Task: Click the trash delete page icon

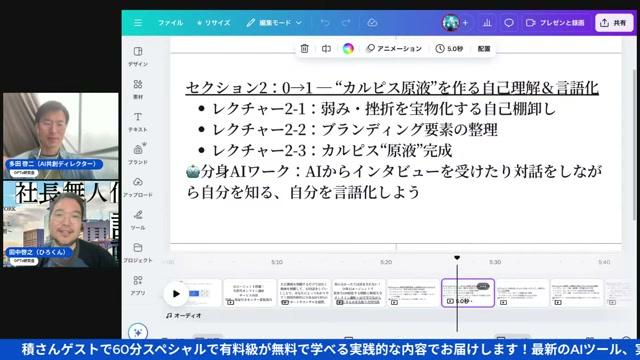Action: (x=304, y=49)
